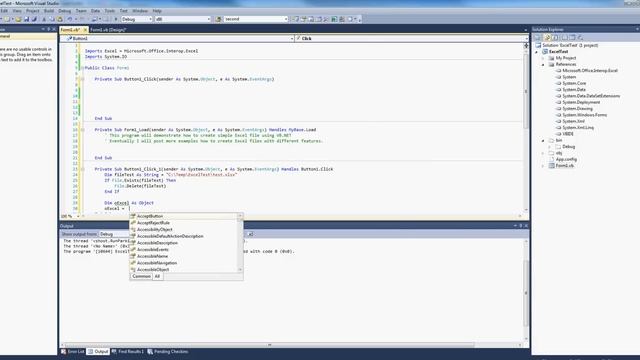Click the Show All Files icon in Solution Explorer
Image resolution: width=640 pixels, height=360 pixels.
point(547,38)
